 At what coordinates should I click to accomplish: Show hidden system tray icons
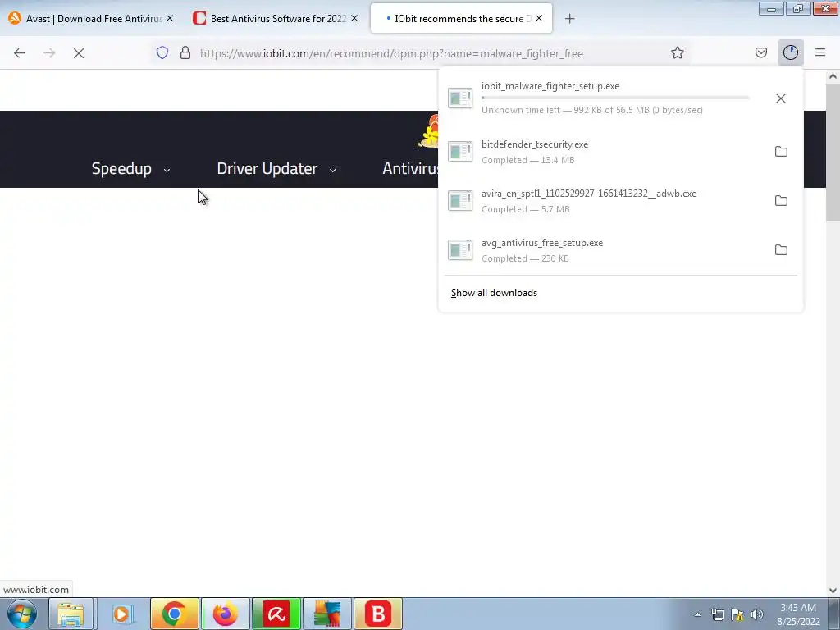click(697, 614)
